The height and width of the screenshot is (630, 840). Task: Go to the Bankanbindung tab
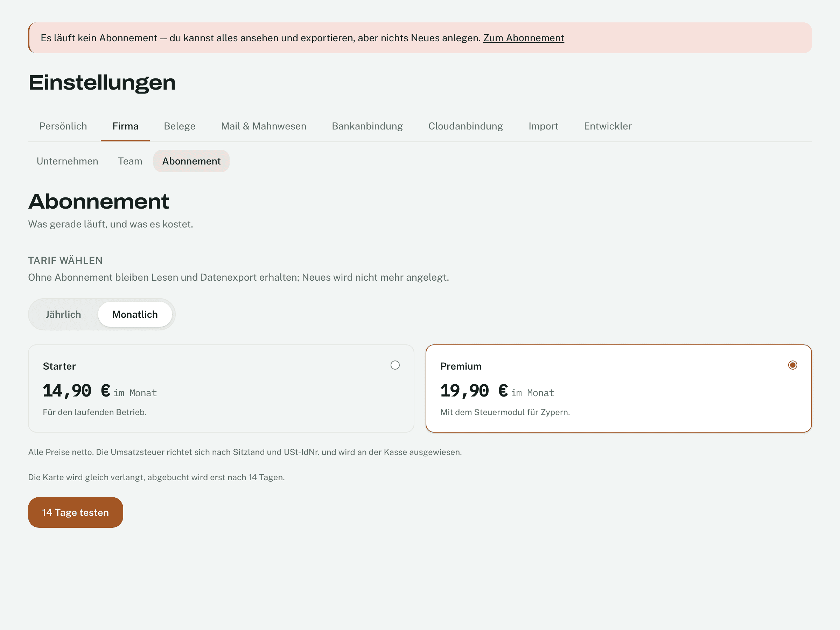(x=367, y=126)
